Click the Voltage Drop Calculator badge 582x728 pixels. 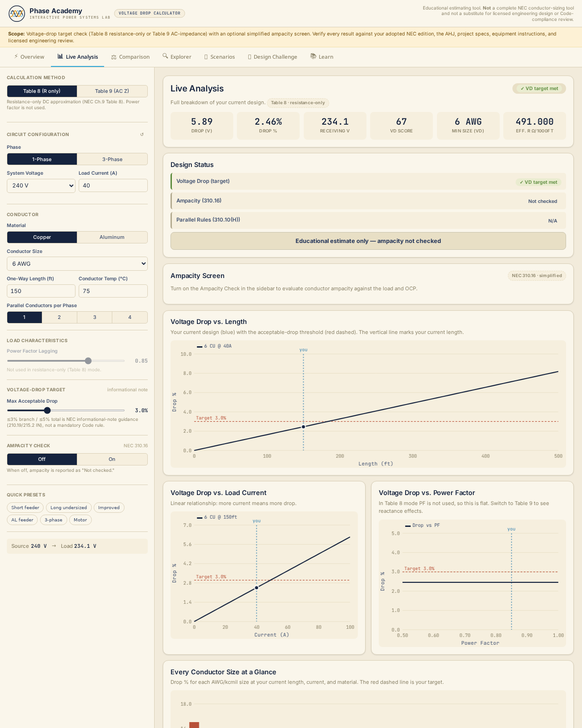point(150,13)
